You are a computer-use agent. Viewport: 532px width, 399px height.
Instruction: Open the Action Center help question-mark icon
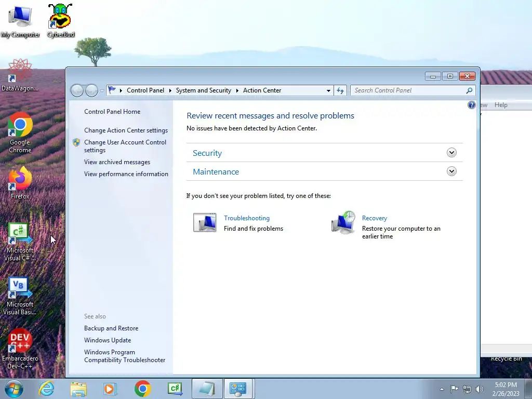click(x=471, y=105)
